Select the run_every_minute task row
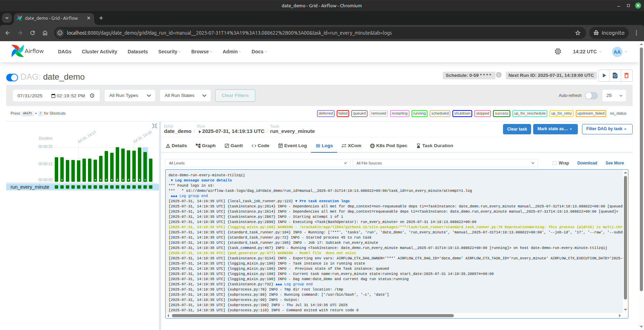 click(30, 187)
